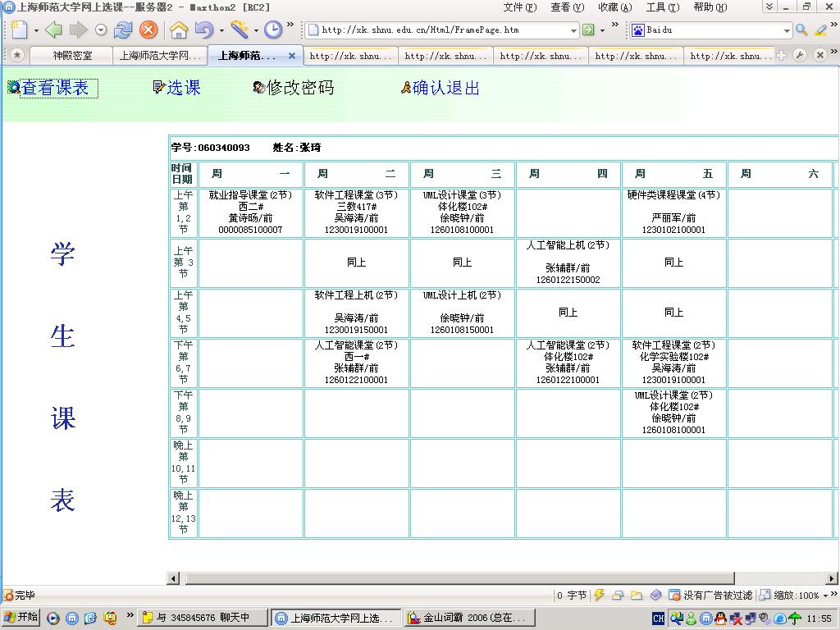Switch to the 神殿密室 tab

pyautogui.click(x=72, y=56)
